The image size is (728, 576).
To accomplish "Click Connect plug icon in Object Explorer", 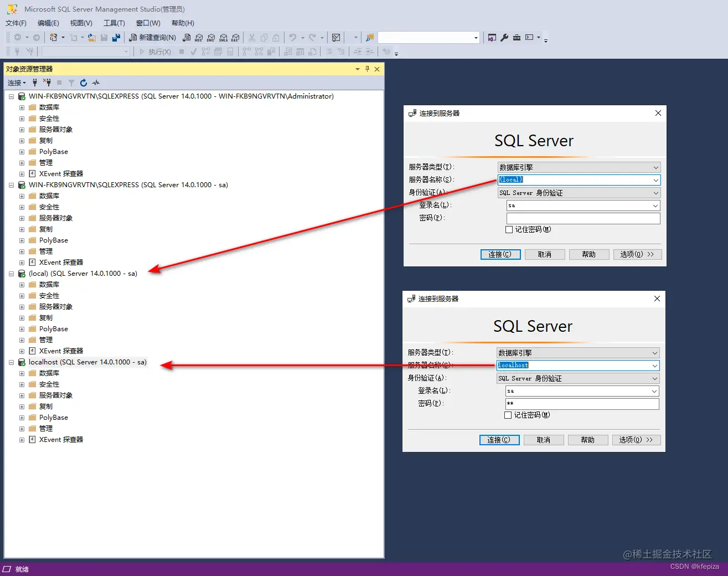I will click(35, 83).
